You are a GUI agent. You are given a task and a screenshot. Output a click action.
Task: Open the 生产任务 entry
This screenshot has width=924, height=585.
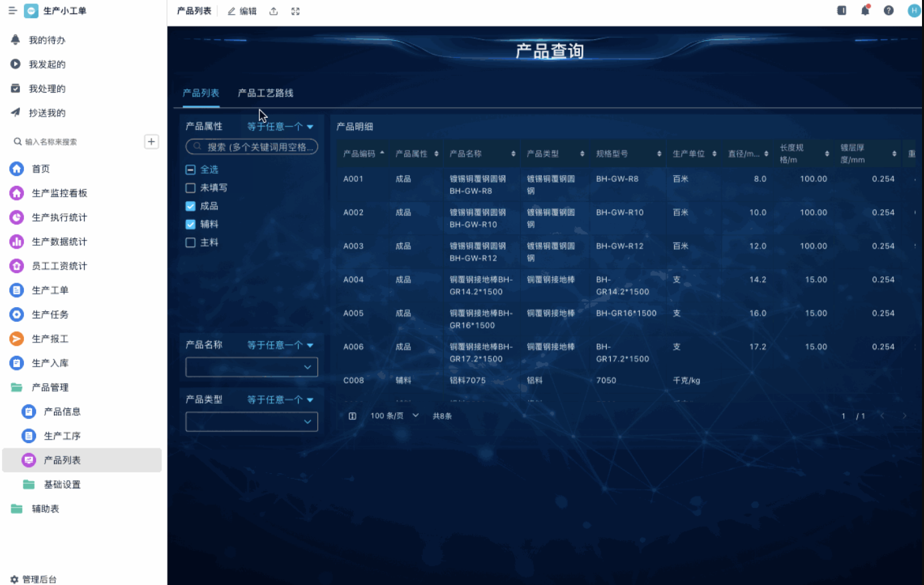[50, 314]
